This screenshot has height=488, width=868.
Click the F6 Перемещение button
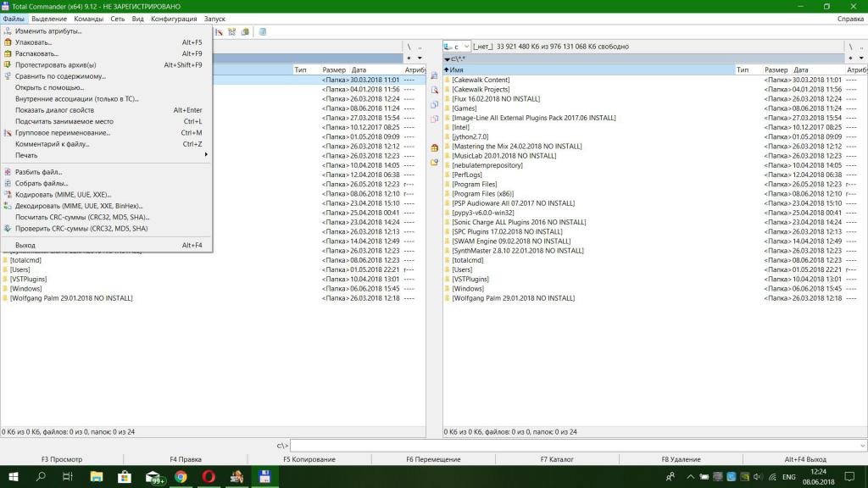[433, 459]
